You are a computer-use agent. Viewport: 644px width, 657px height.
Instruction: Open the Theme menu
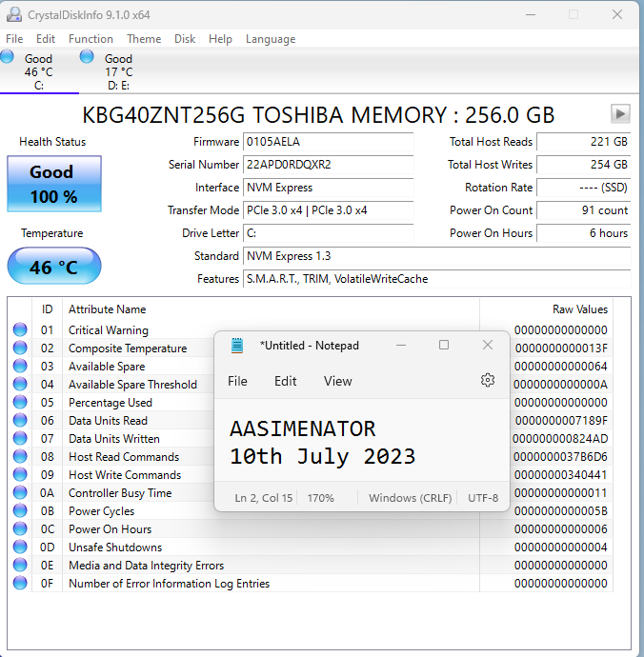[x=144, y=39]
